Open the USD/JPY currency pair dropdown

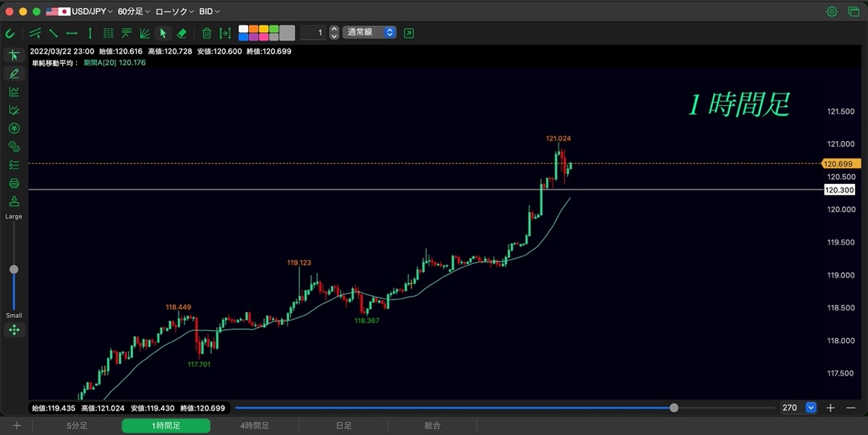pyautogui.click(x=79, y=12)
